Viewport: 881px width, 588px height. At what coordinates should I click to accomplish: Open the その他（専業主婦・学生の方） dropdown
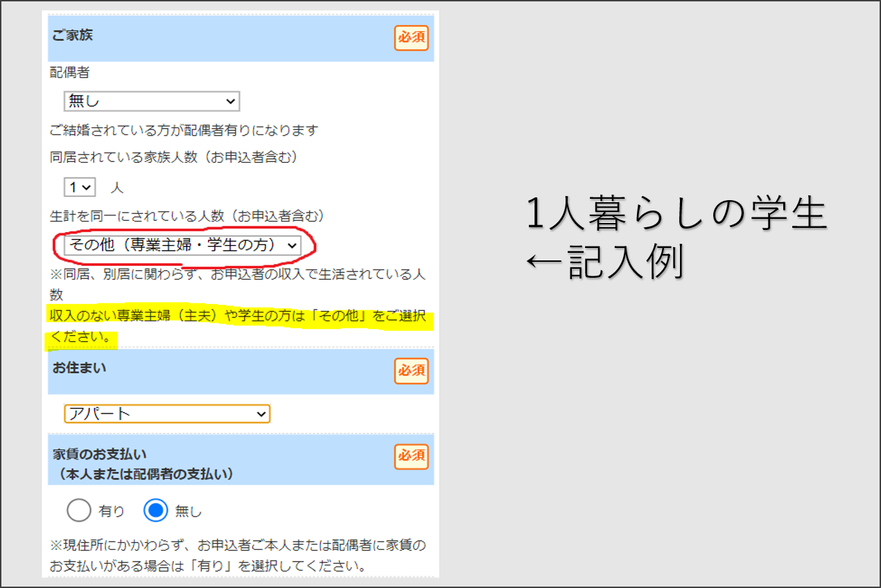(183, 244)
